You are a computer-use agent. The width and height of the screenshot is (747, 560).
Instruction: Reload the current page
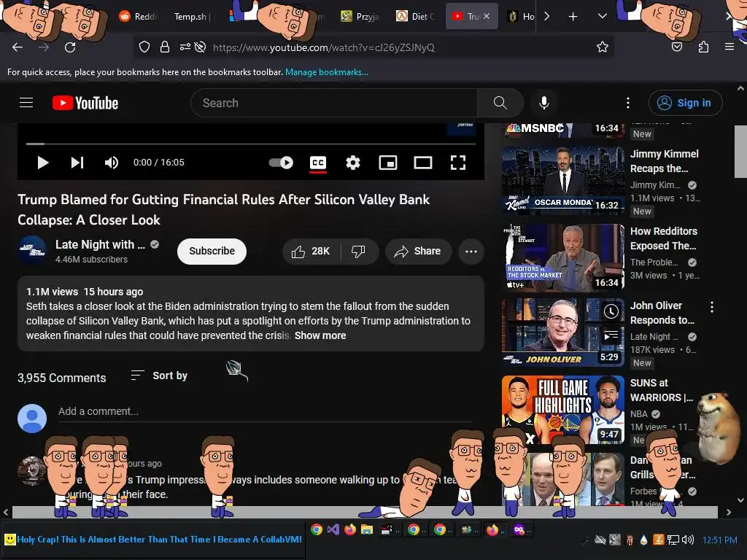[70, 47]
